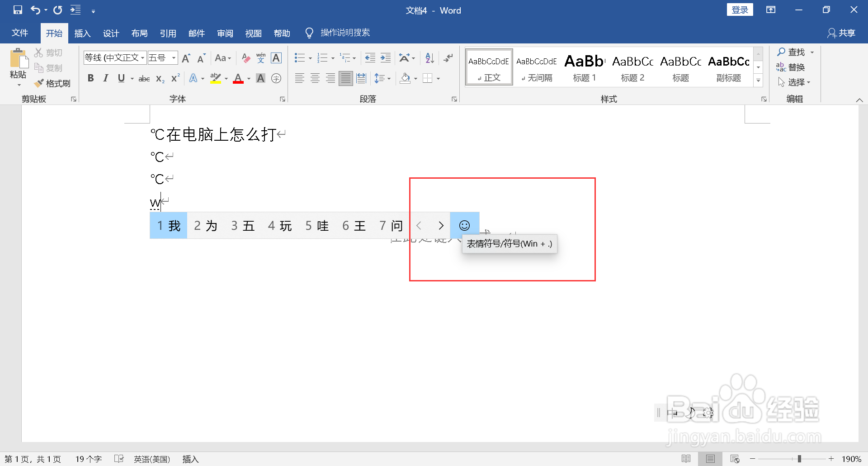Click the 英语(美国) language indicator
868x466 pixels.
(152, 459)
